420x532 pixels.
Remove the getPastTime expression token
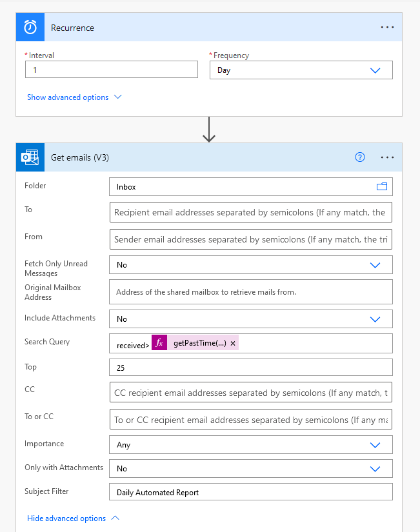233,342
